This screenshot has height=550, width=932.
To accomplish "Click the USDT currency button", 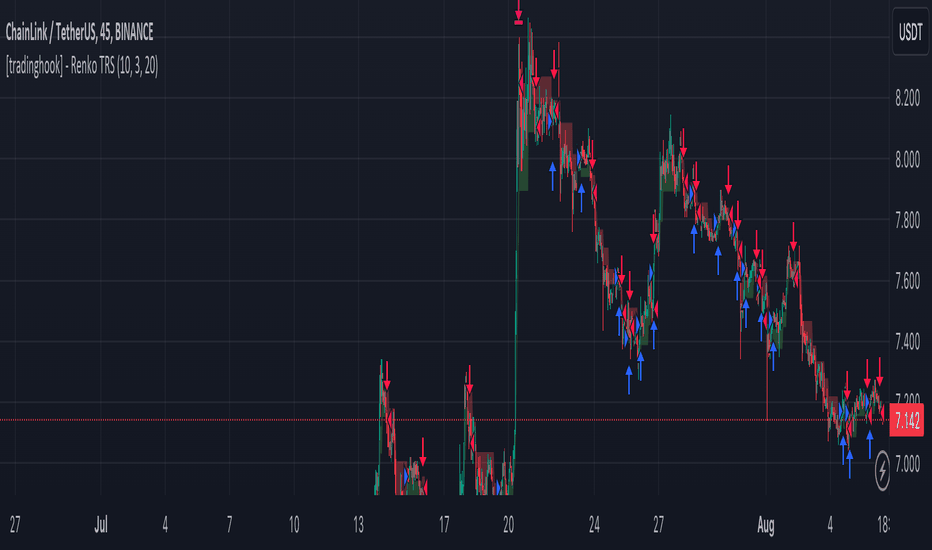I will click(910, 32).
